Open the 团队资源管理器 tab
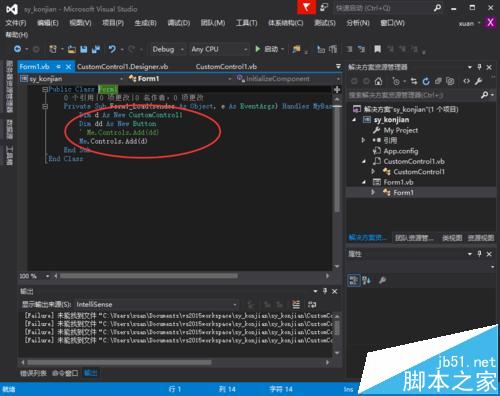Viewport: 500px width, 396px height. tap(415, 238)
